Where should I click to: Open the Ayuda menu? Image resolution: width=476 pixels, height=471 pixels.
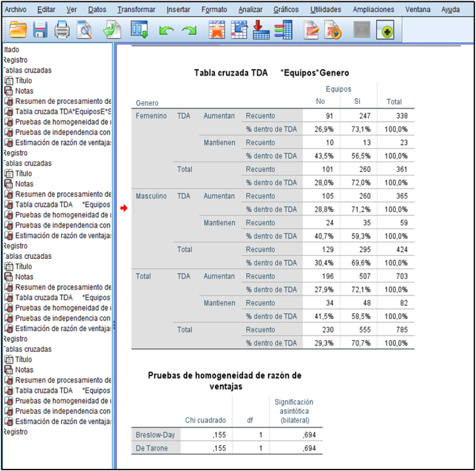(x=450, y=9)
